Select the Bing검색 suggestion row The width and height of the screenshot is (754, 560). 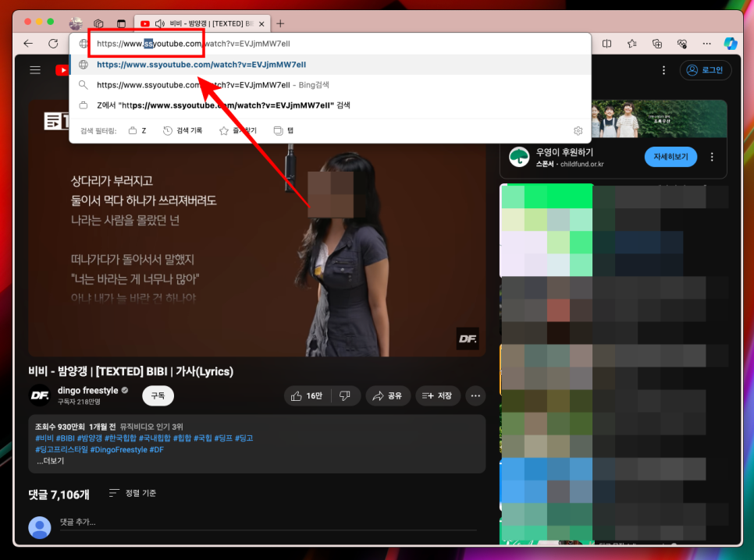pyautogui.click(x=330, y=85)
